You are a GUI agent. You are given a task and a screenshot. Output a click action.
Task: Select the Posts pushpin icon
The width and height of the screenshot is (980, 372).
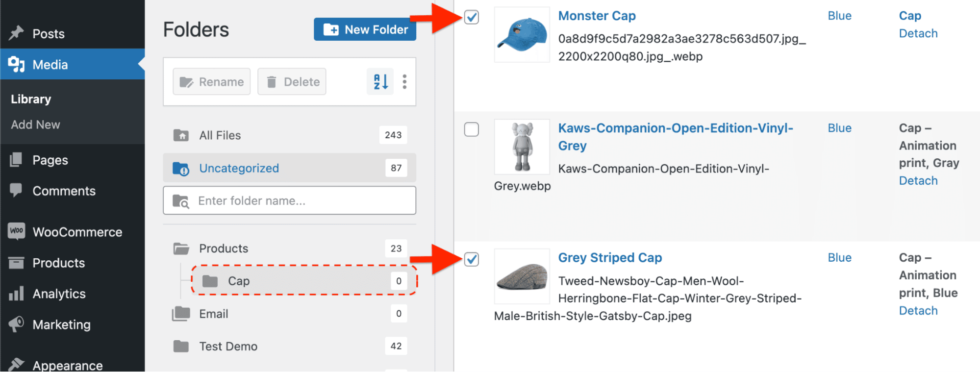point(16,33)
